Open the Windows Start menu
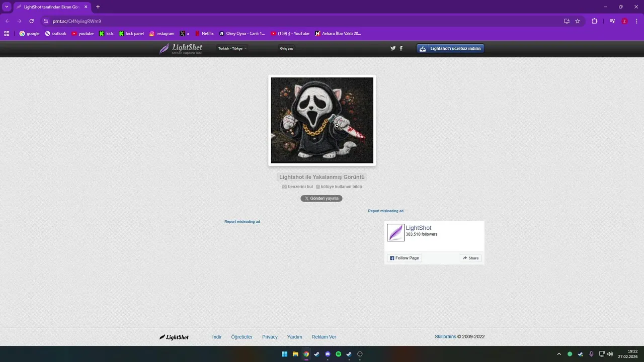The width and height of the screenshot is (644, 362). pos(284,354)
